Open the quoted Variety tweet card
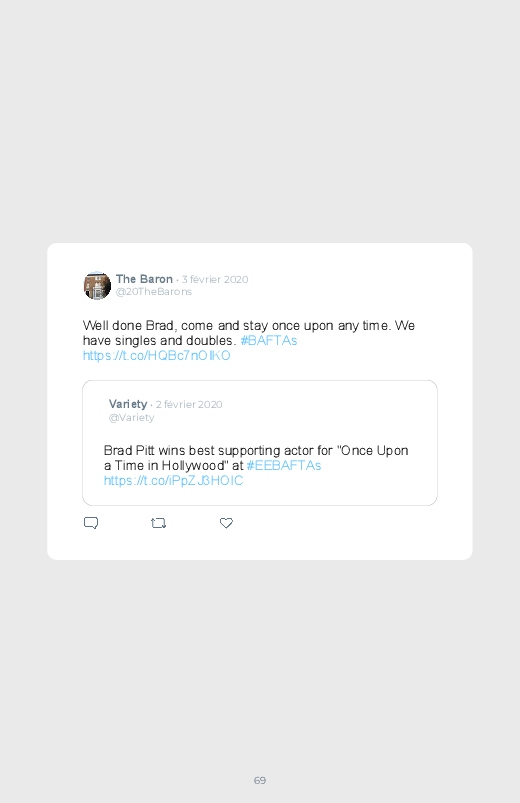520x803 pixels. pyautogui.click(x=260, y=443)
